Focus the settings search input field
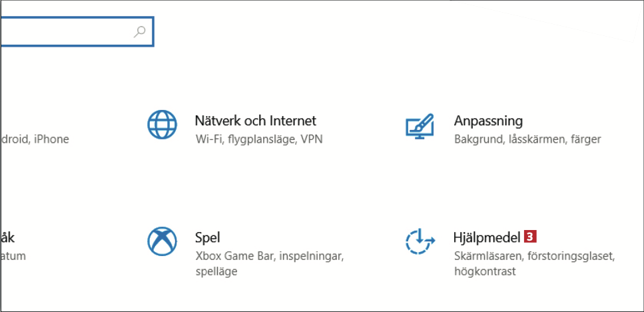Image resolution: width=644 pixels, height=312 pixels. click(x=67, y=31)
